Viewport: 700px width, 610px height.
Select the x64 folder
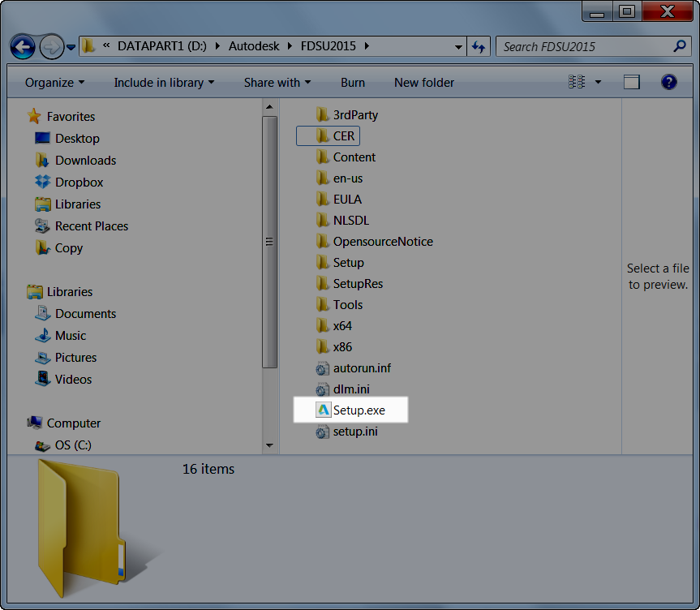pyautogui.click(x=334, y=326)
